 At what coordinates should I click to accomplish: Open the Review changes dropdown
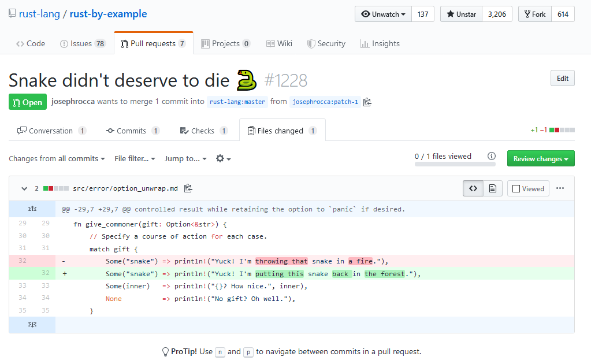(x=541, y=159)
